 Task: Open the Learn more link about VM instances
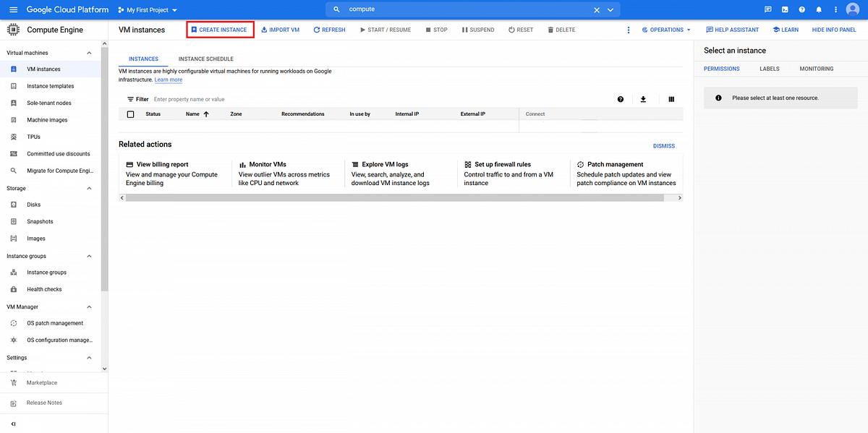pyautogui.click(x=168, y=79)
